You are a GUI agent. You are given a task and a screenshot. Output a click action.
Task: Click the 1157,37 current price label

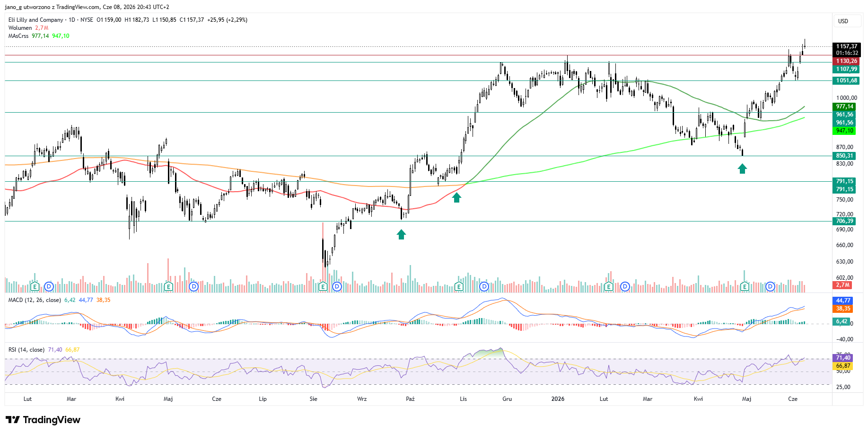(846, 46)
